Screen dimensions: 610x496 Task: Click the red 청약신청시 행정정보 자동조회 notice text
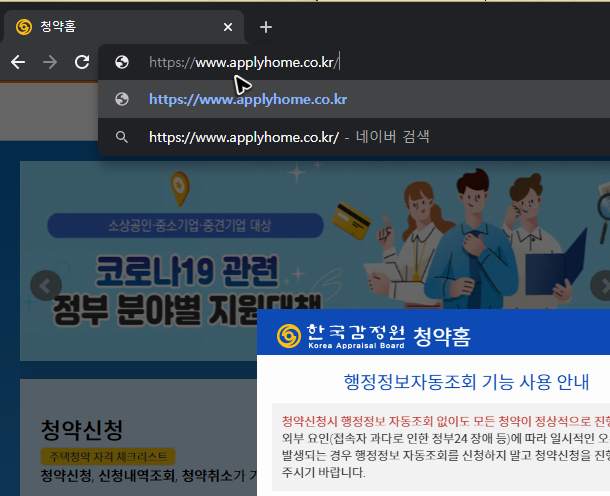pyautogui.click(x=446, y=421)
